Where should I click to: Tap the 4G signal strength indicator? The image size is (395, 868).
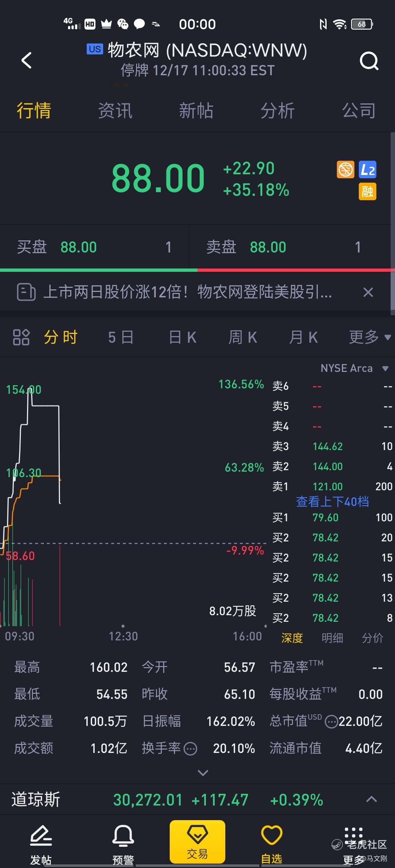click(x=72, y=23)
